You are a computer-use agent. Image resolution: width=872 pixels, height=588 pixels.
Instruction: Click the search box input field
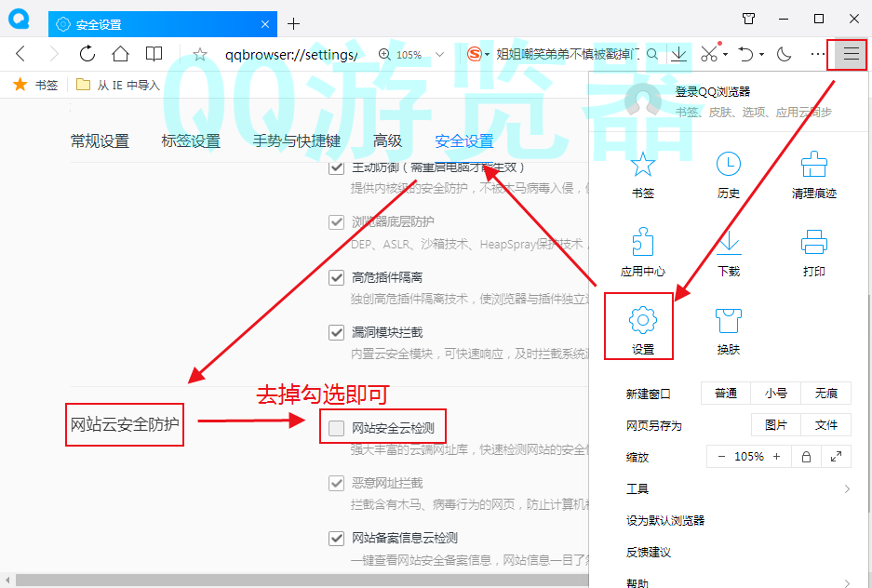(568, 55)
